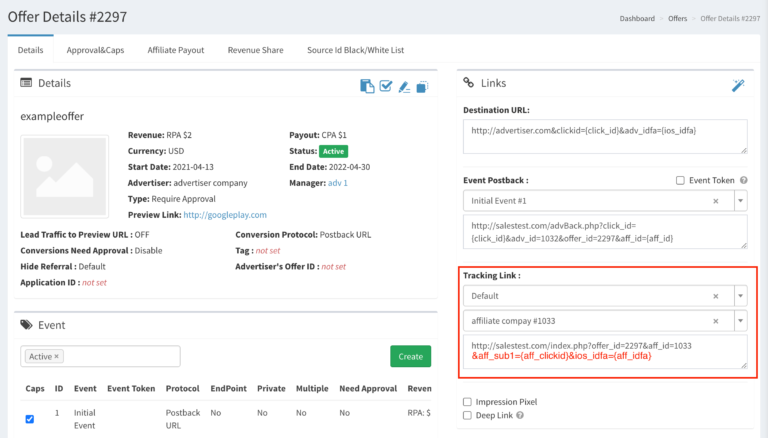This screenshot has height=438, width=768.
Task: Switch to the Affiliate Payout tab
Action: tap(176, 49)
